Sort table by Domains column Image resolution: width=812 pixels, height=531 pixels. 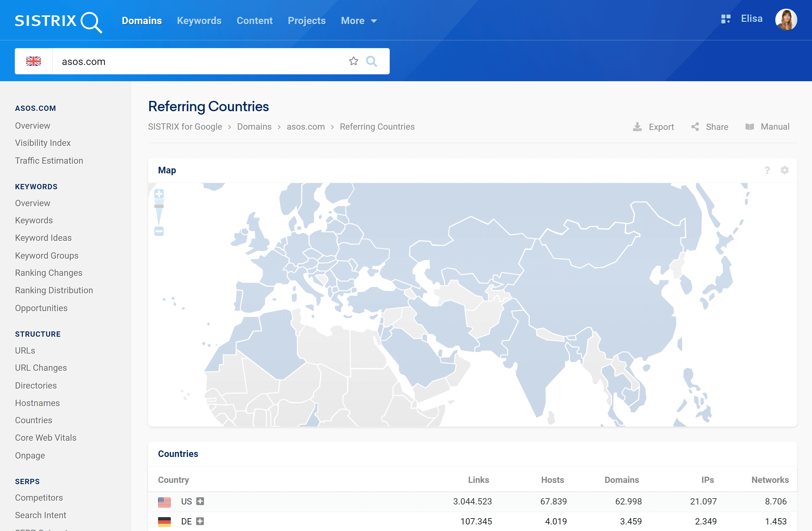click(x=621, y=480)
